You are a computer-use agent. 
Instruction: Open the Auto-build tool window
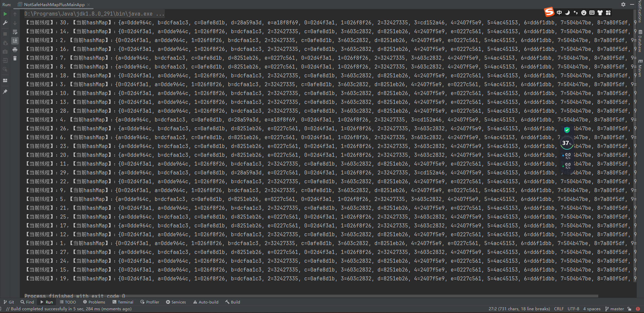click(206, 302)
